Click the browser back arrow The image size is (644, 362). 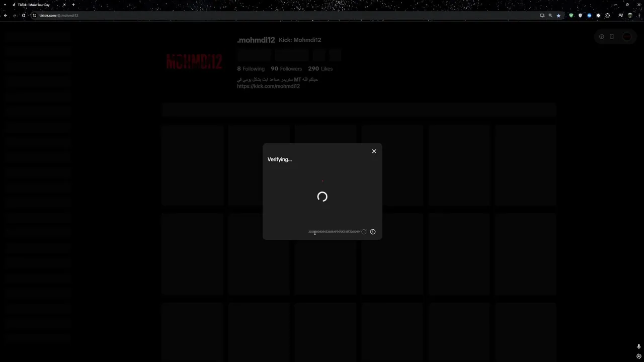point(6,16)
